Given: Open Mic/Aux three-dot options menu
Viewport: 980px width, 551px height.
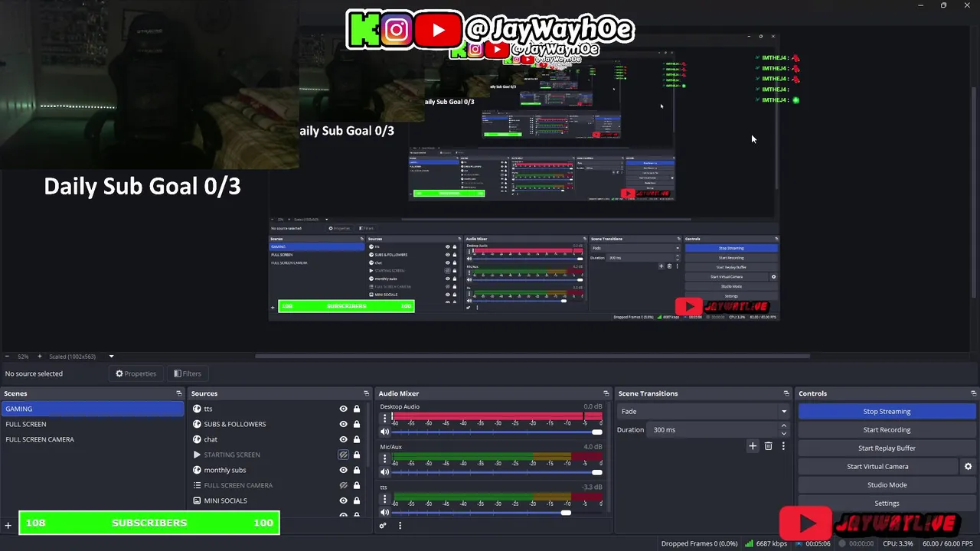Looking at the screenshot, I should (x=385, y=459).
